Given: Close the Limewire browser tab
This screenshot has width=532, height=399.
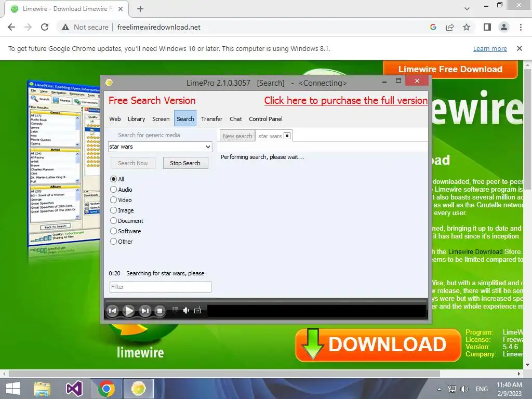Looking at the screenshot, I should 121,9.
